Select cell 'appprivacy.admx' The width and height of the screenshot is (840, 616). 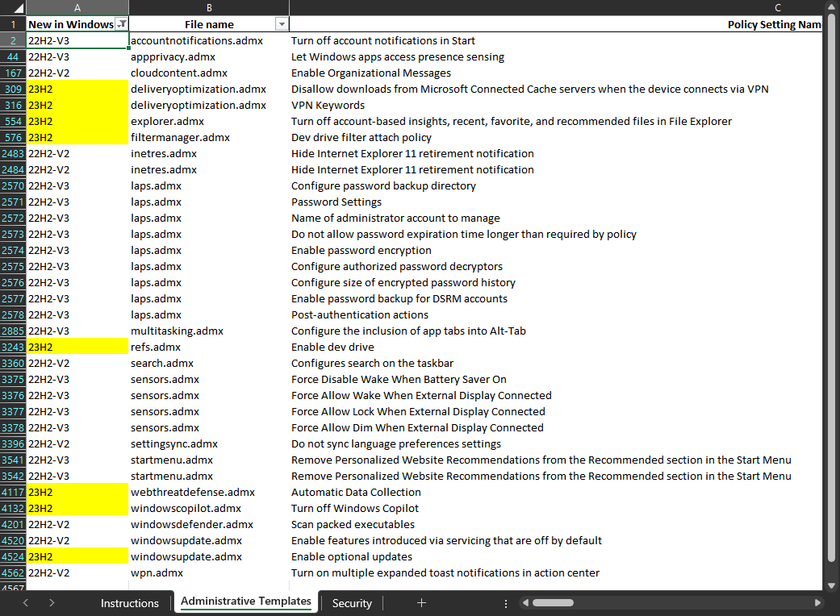pyautogui.click(x=209, y=56)
